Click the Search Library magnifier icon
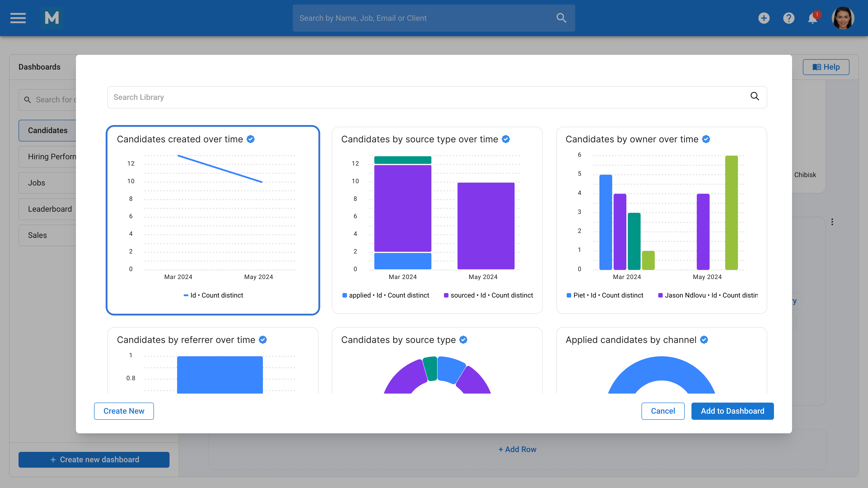Screen dimensions: 868x488 tap(755, 97)
